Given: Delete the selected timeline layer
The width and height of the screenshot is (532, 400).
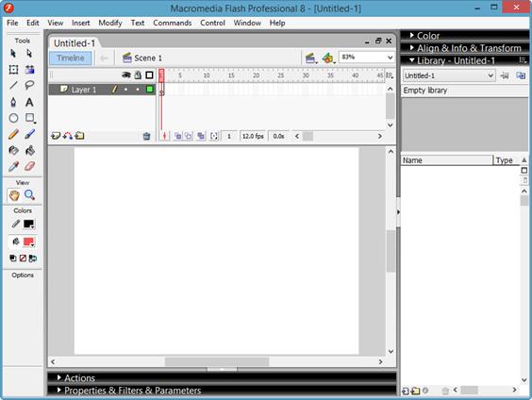Looking at the screenshot, I should pyautogui.click(x=146, y=136).
